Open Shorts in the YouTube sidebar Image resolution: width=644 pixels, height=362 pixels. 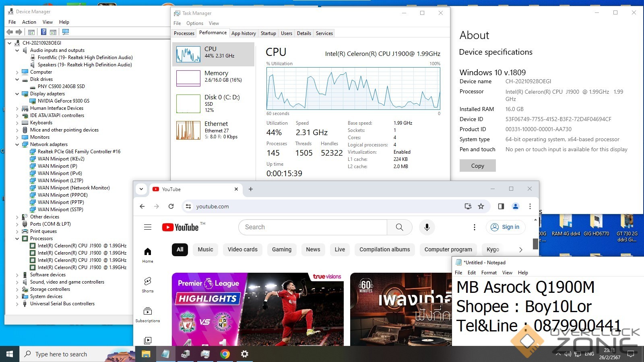[x=148, y=284]
